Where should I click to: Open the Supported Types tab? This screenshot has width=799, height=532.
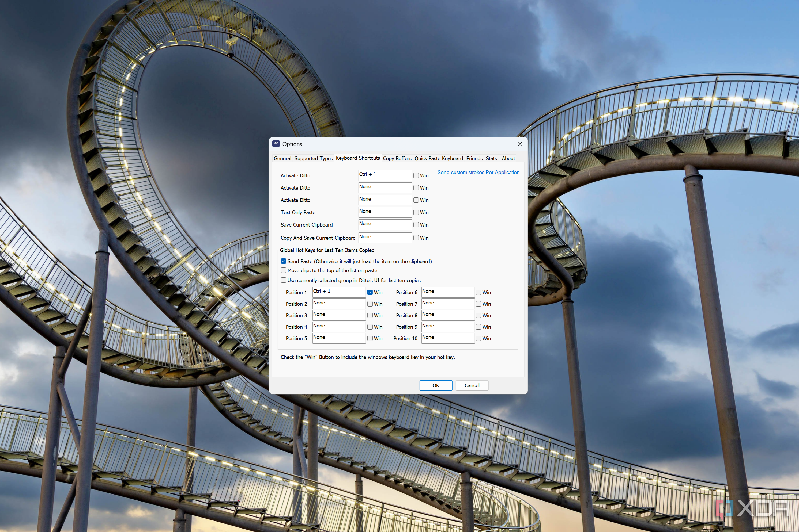click(314, 158)
